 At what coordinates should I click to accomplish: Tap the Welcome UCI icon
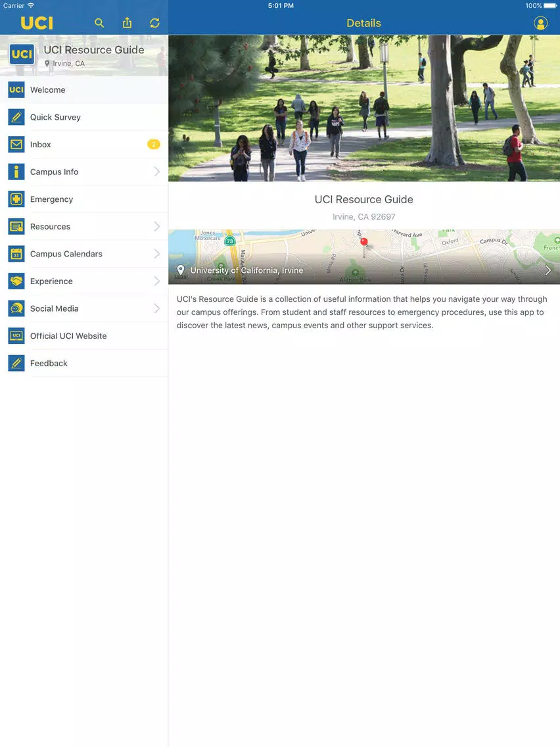(x=16, y=89)
